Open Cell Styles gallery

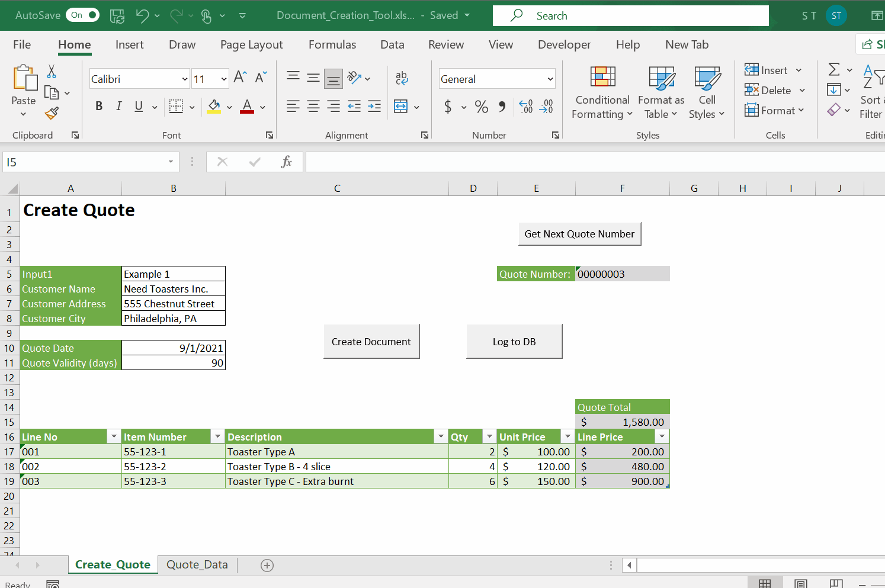pos(707,92)
